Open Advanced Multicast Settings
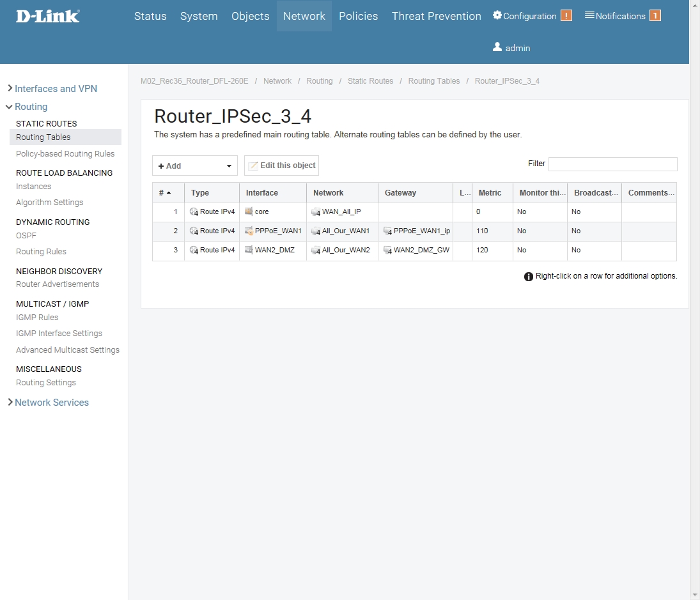Screen dimensions: 700x600 tap(68, 350)
